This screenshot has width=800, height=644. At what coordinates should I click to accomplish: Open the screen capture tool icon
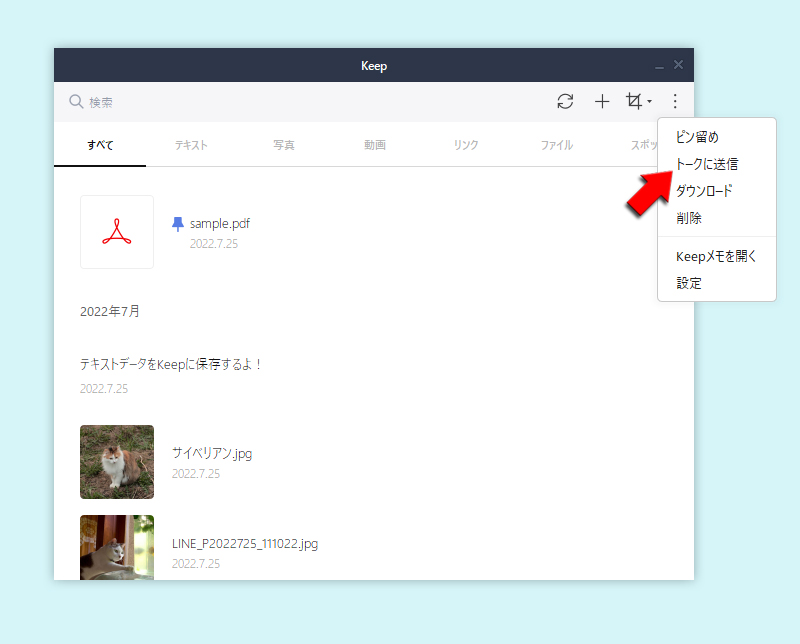click(x=636, y=101)
